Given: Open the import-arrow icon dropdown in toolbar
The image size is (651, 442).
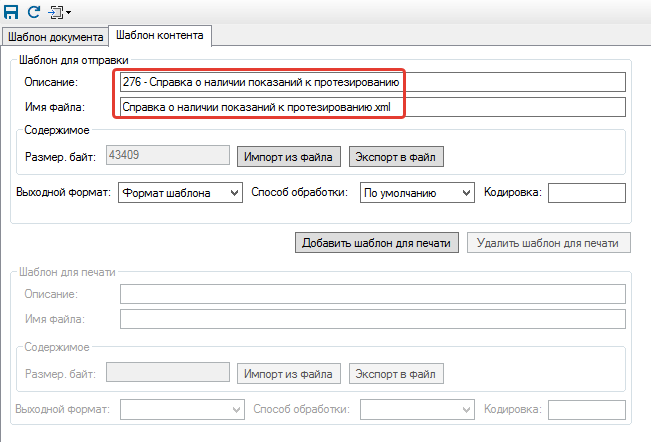Looking at the screenshot, I should pos(59,12).
